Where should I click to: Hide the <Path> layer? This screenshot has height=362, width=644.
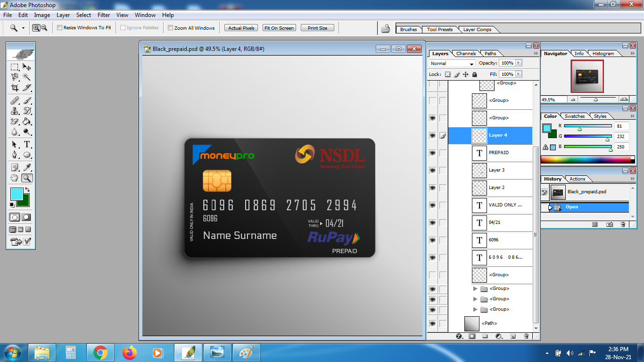pos(432,324)
